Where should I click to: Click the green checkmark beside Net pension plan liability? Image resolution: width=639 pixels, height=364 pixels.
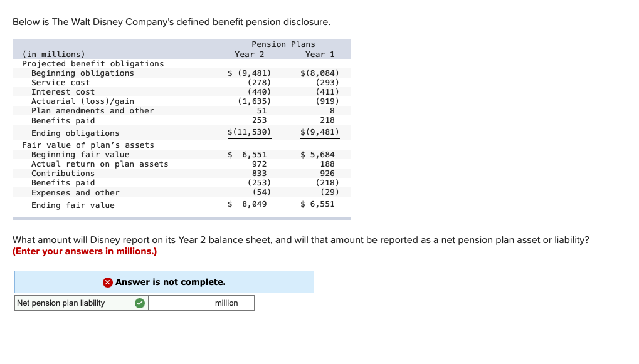coord(139,303)
